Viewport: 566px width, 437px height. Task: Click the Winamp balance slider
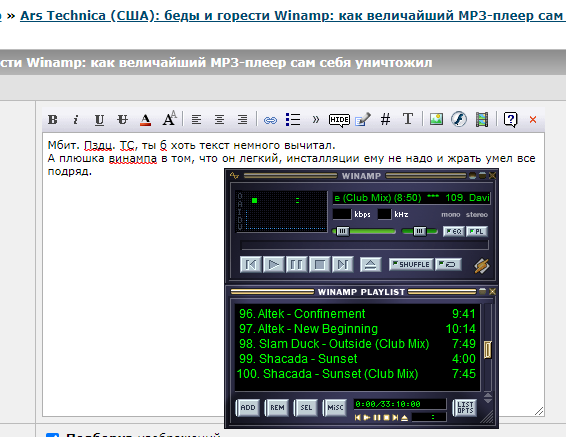click(x=419, y=231)
